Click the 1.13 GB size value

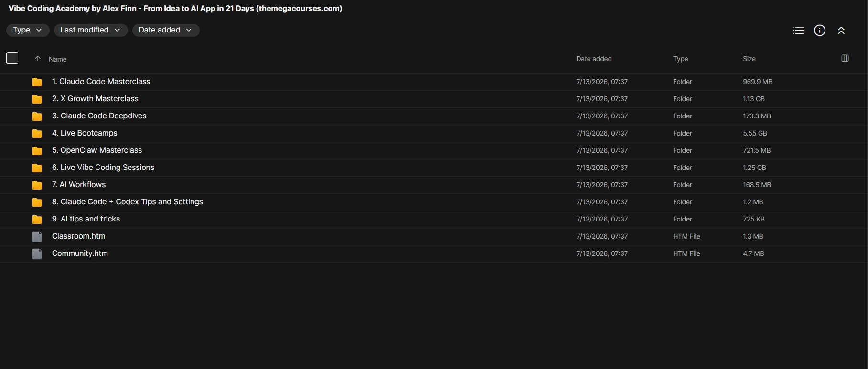pos(754,99)
